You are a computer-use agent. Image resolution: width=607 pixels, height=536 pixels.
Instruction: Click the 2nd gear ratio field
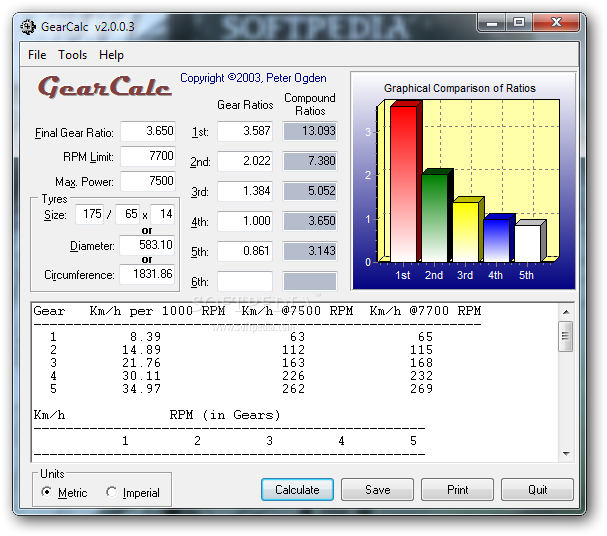click(245, 161)
